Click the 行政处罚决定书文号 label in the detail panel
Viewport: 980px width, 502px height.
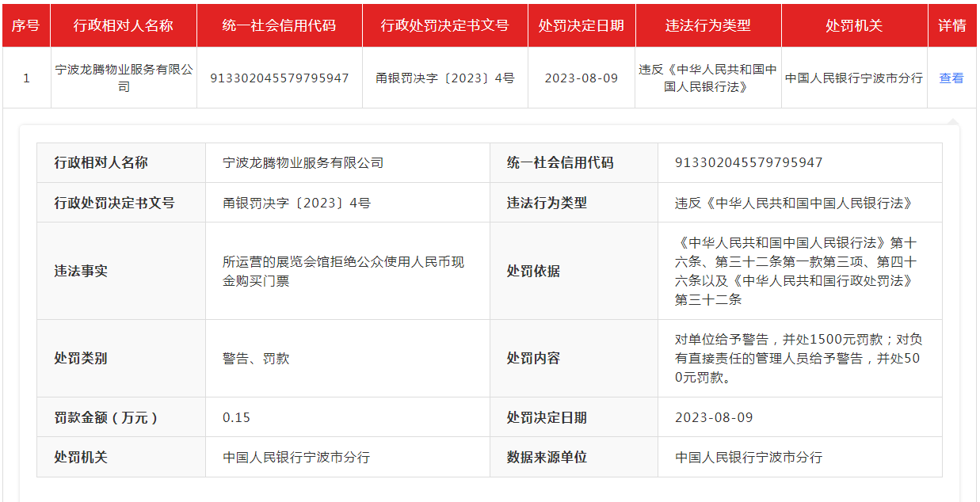pos(114,203)
